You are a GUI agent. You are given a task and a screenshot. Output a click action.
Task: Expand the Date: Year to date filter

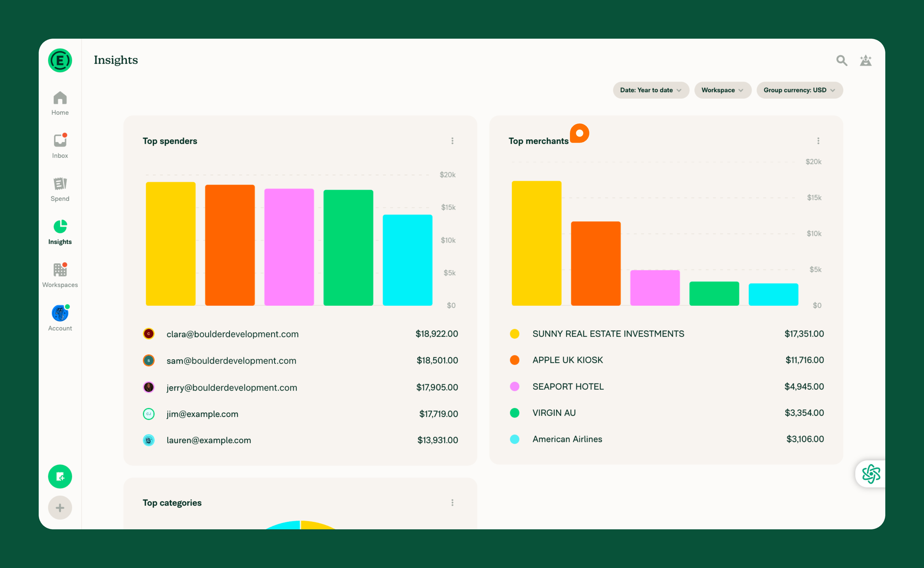click(x=651, y=90)
